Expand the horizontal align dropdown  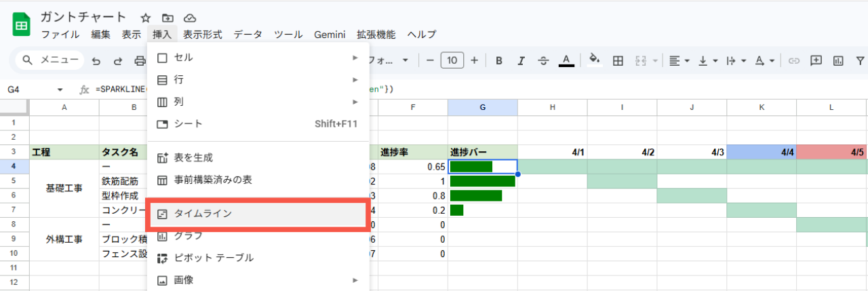[x=679, y=60]
